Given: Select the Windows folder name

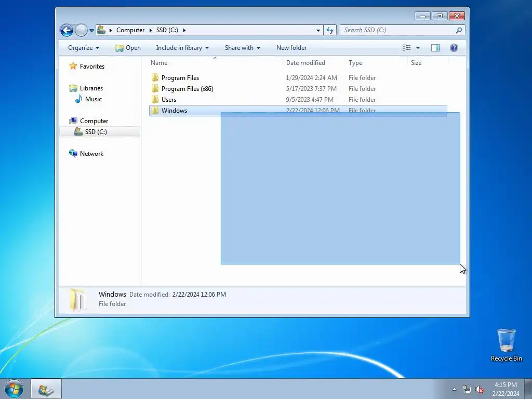Looking at the screenshot, I should point(174,111).
